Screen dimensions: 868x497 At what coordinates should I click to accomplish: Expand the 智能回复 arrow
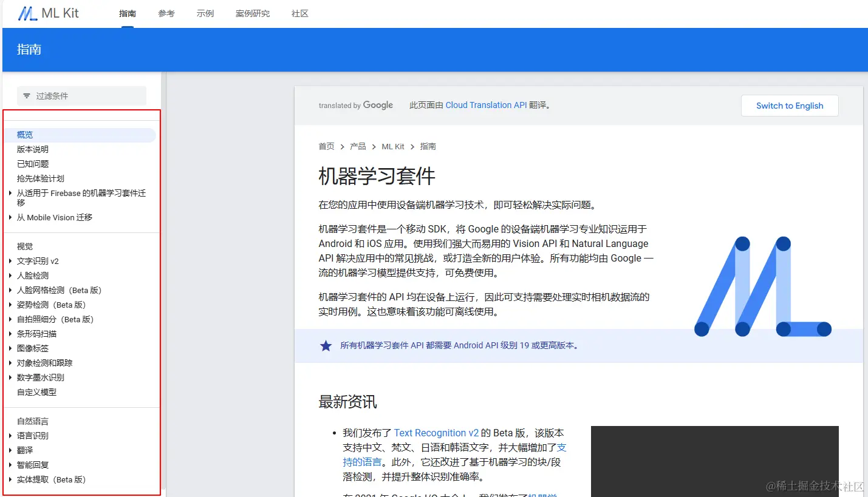10,465
